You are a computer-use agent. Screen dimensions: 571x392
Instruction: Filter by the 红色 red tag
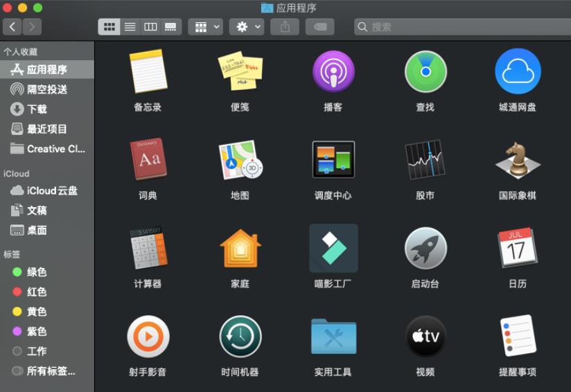point(47,292)
